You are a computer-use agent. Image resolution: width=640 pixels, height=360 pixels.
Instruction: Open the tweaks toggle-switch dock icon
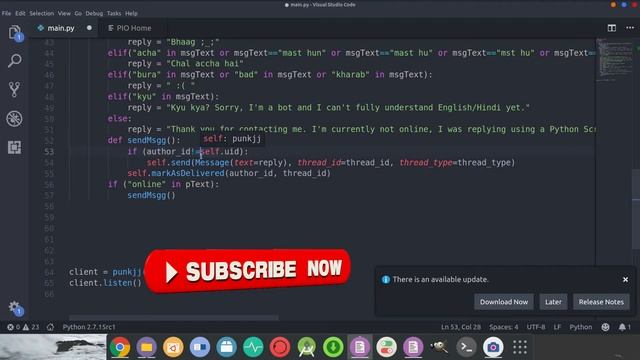click(387, 347)
